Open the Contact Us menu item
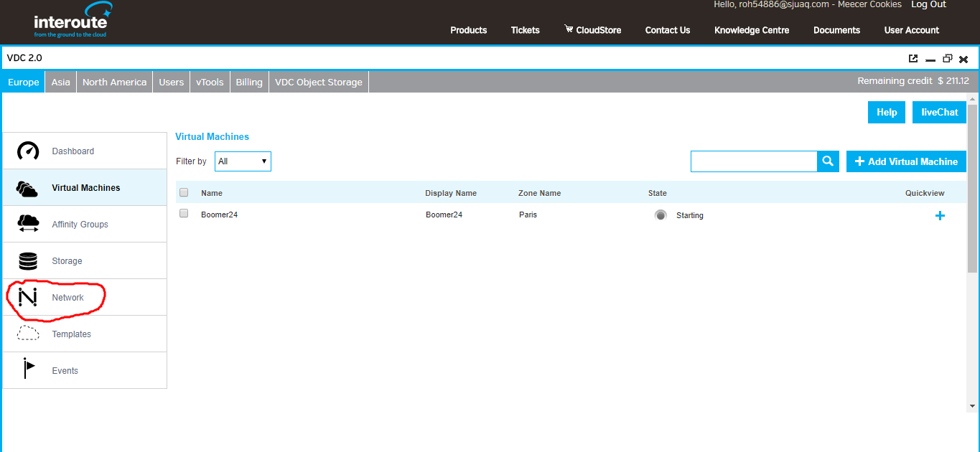This screenshot has height=452, width=980. coord(668,30)
